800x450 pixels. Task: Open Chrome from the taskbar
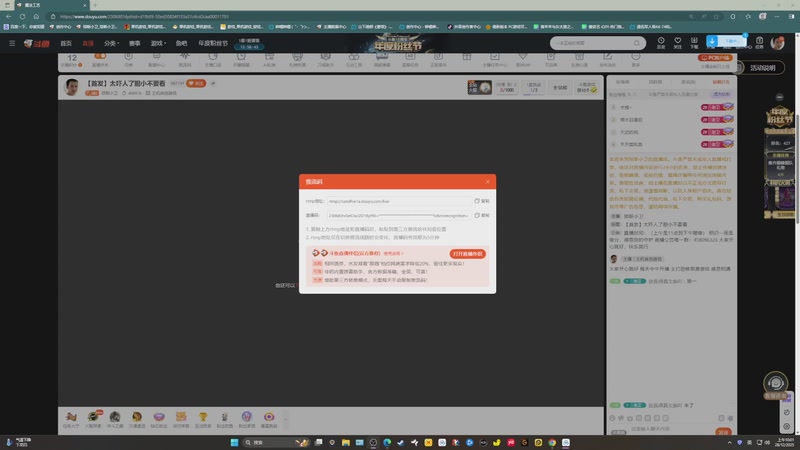pyautogui.click(x=552, y=442)
